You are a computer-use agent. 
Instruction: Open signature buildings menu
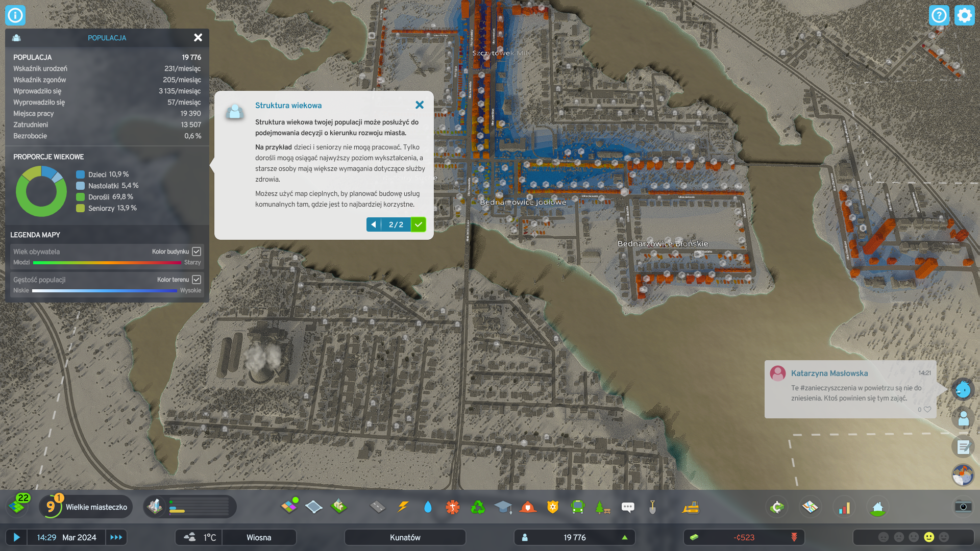339,507
